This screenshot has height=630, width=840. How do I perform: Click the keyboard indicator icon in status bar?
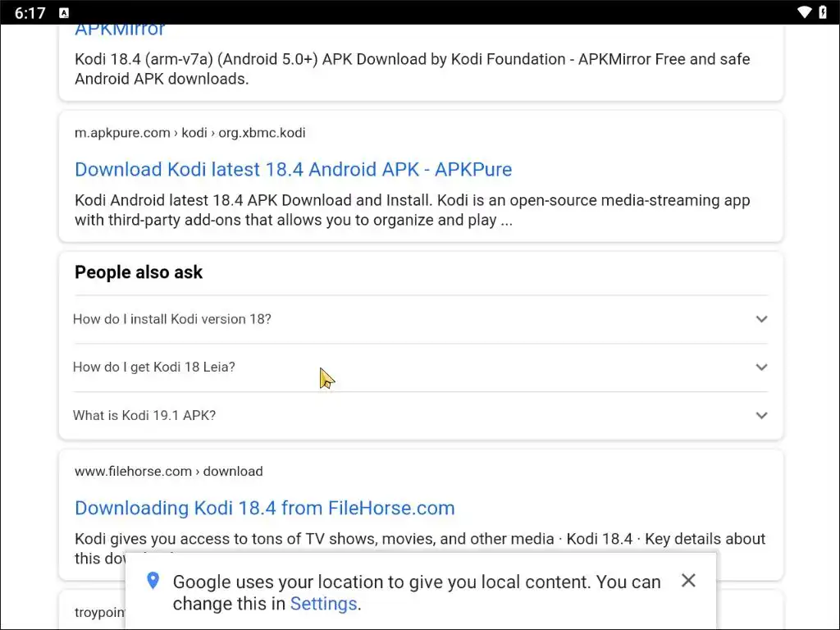point(65,13)
